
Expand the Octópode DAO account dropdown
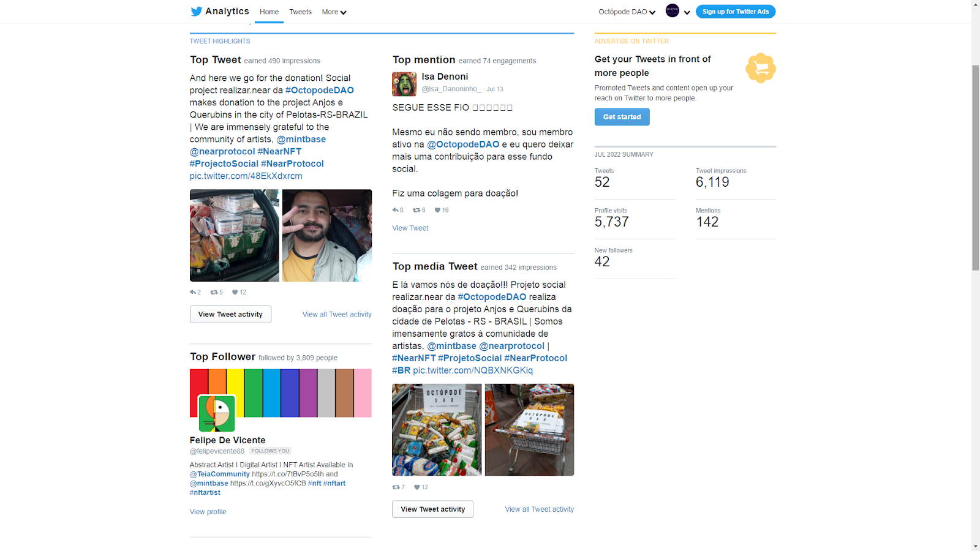627,12
